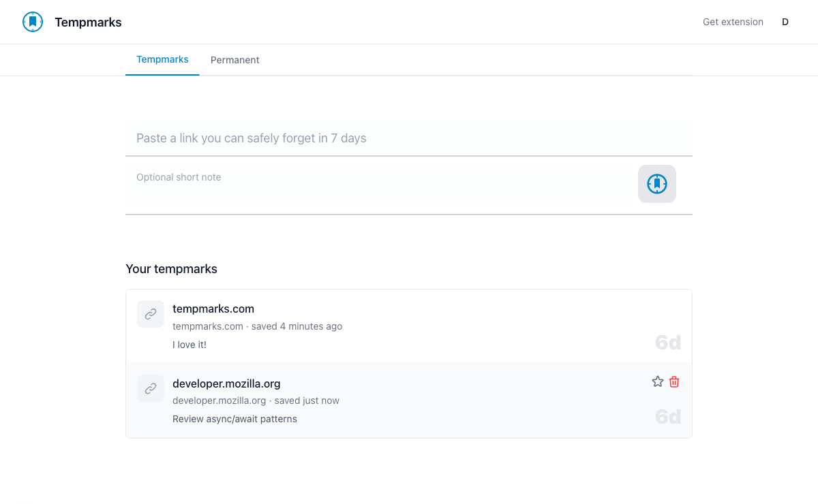The width and height of the screenshot is (818, 504).
Task: Open the D user avatar menu
Action: click(785, 22)
